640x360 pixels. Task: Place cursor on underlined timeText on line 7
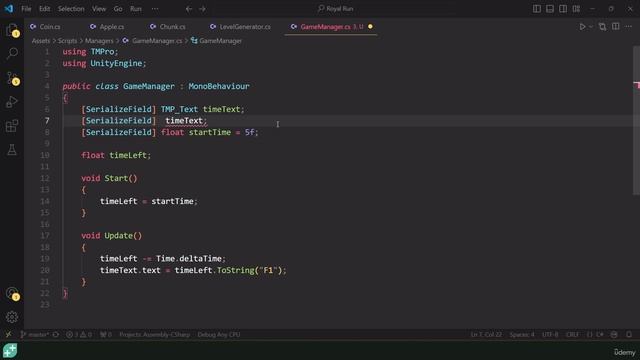pyautogui.click(x=184, y=121)
